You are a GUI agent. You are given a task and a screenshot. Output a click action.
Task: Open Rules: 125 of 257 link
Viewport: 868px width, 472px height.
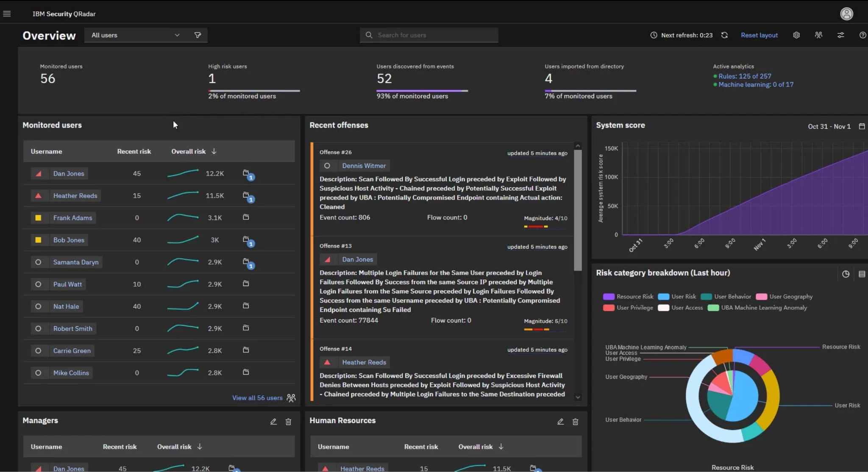pyautogui.click(x=745, y=76)
